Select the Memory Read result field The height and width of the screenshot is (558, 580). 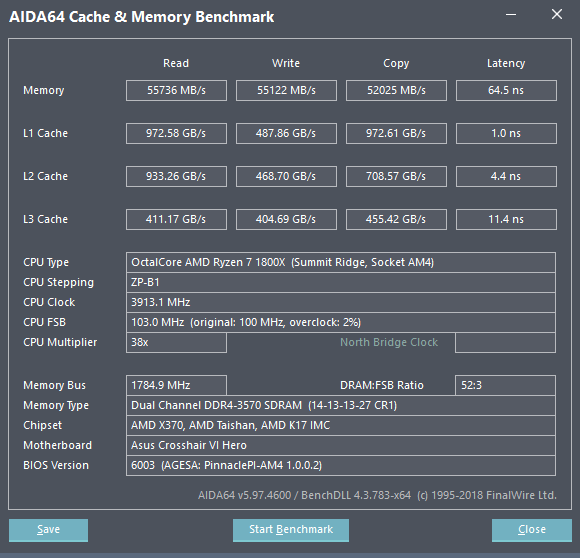(x=176, y=90)
